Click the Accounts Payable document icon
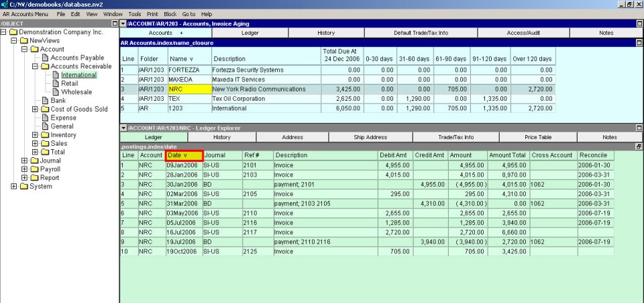Image resolution: width=644 pixels, height=303 pixels. pos(45,58)
